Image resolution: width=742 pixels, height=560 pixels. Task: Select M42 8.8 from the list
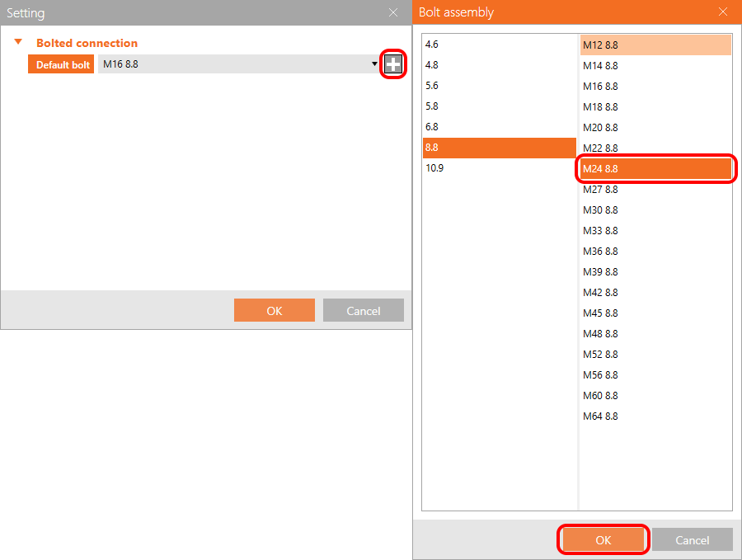(655, 292)
